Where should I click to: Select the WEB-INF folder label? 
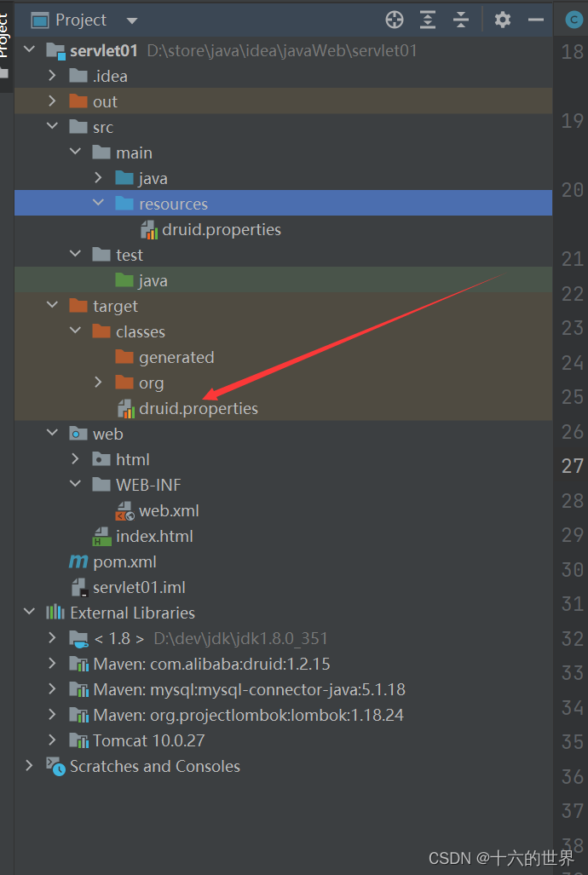148,486
